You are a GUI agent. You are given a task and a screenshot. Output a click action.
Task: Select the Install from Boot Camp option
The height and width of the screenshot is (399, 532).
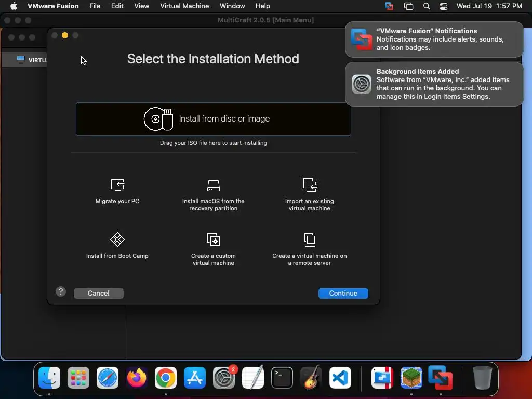point(117,246)
